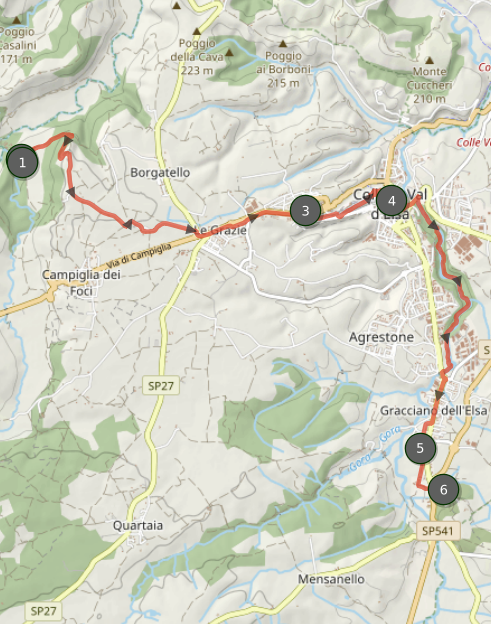Click the Via di Campiglia road name

pos(139,256)
